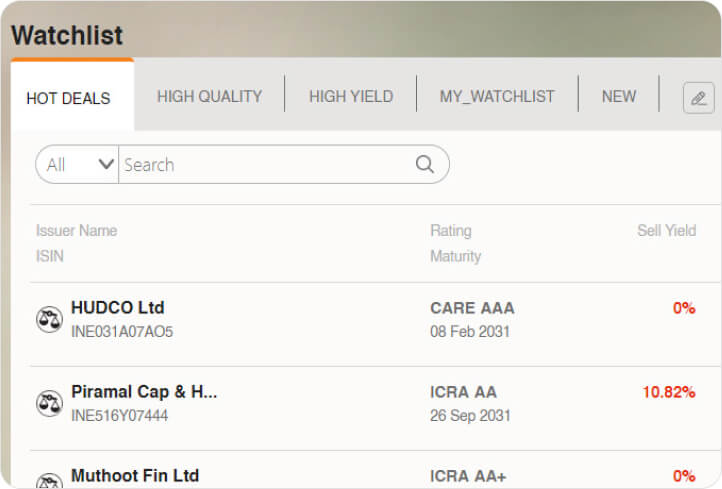This screenshot has height=489, width=722.
Task: Switch to the HIGH QUALITY tab
Action: tap(209, 97)
